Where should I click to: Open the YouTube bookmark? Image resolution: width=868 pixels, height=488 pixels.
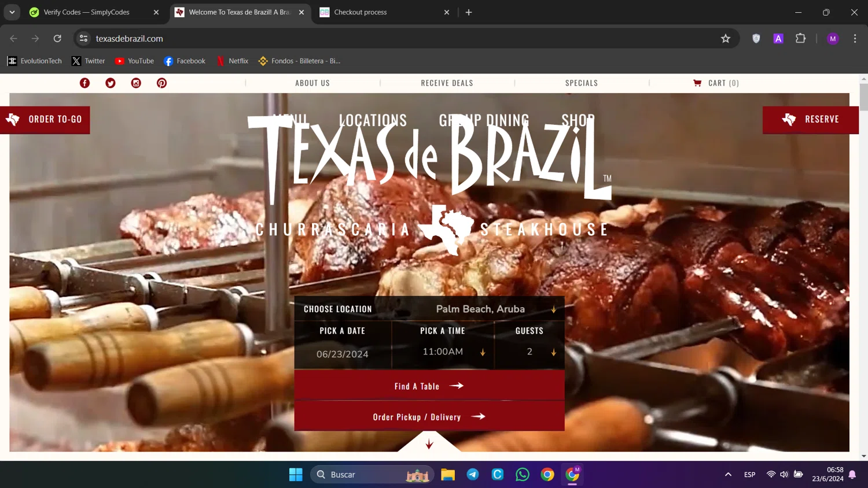[x=134, y=61]
